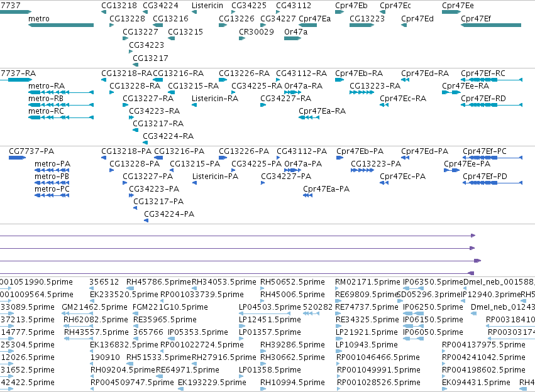Click the Or47a-PA protein

[292, 170]
